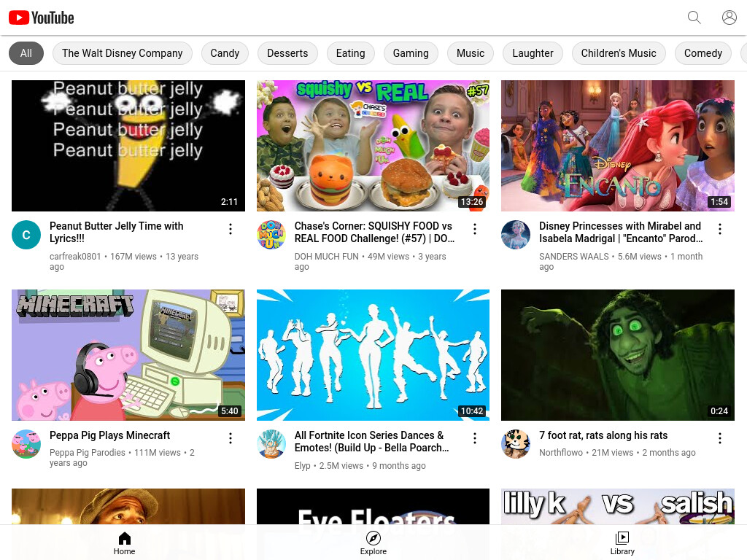Open All Fortnite Icon Series Dances title
Viewport: 747px width, 560px height.
pyautogui.click(x=371, y=441)
